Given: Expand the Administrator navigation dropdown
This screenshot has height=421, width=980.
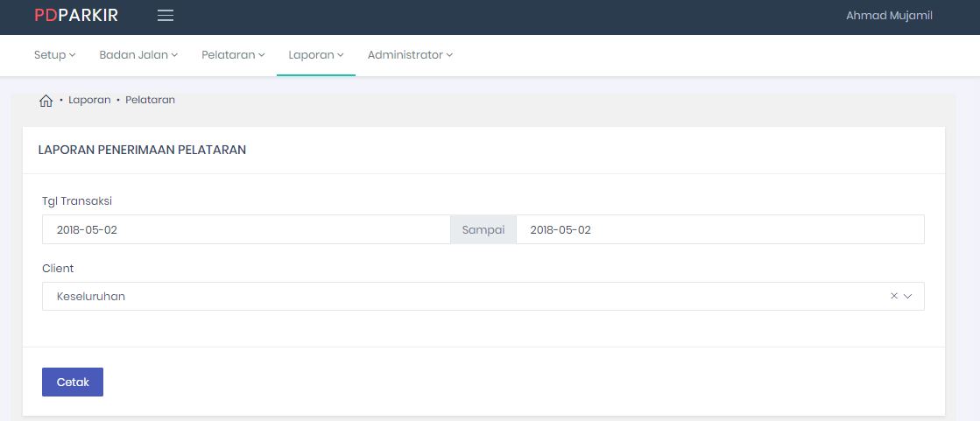Looking at the screenshot, I should 410,55.
